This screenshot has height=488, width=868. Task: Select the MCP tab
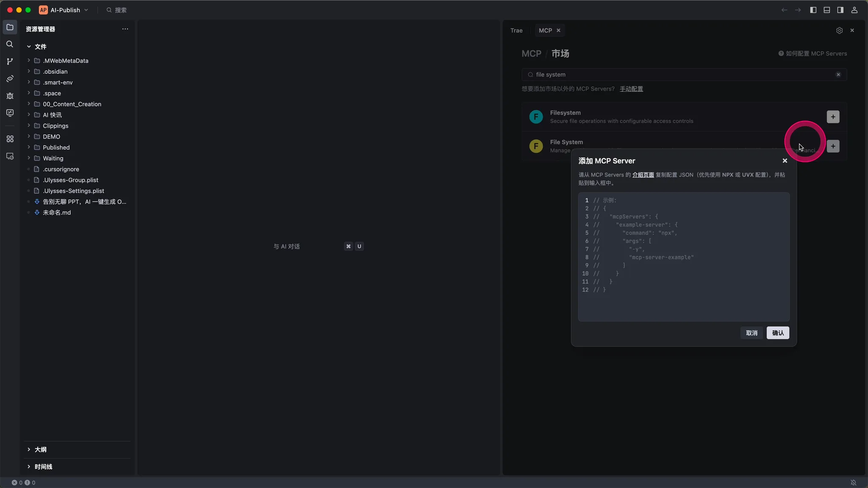click(x=545, y=30)
